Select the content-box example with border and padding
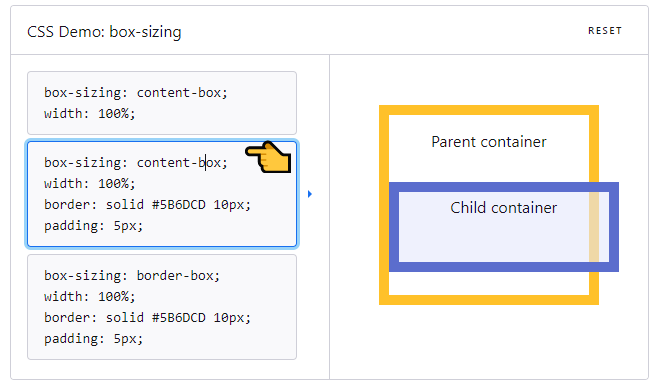 162,194
